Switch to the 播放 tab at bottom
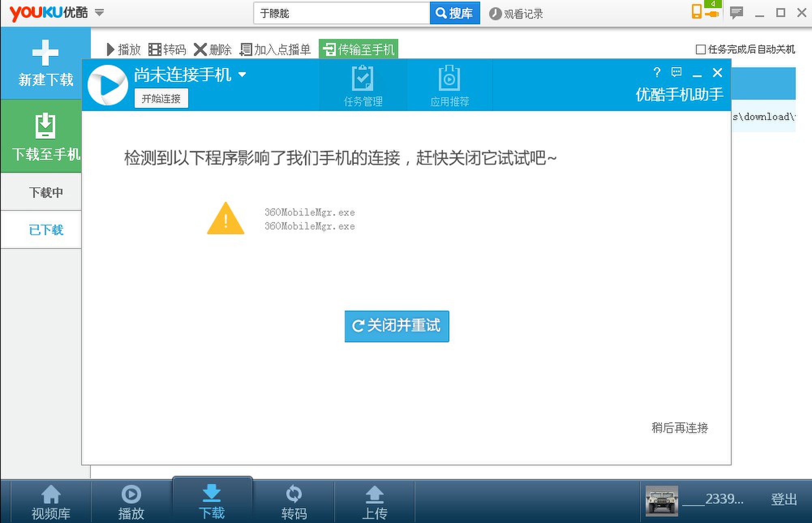Image resolution: width=812 pixels, height=523 pixels. (x=131, y=503)
